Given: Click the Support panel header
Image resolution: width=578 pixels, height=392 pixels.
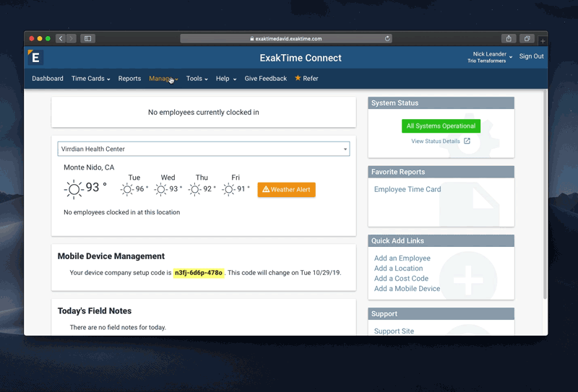Looking at the screenshot, I should 441,314.
